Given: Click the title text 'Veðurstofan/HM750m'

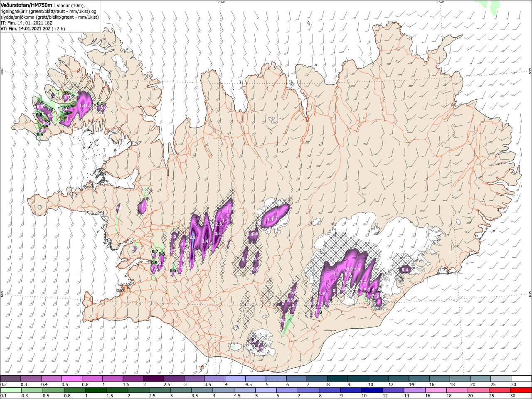Looking at the screenshot, I should tap(26, 5).
